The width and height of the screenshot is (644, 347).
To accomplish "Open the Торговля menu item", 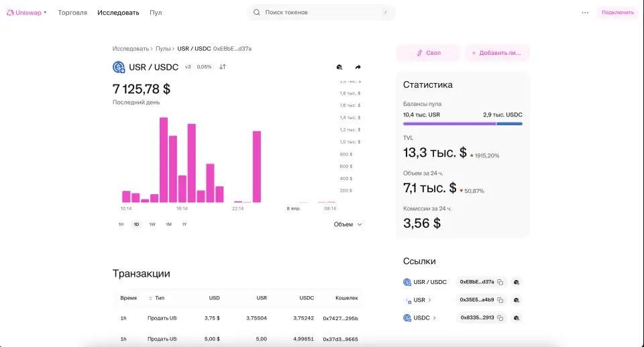I will click(x=72, y=13).
